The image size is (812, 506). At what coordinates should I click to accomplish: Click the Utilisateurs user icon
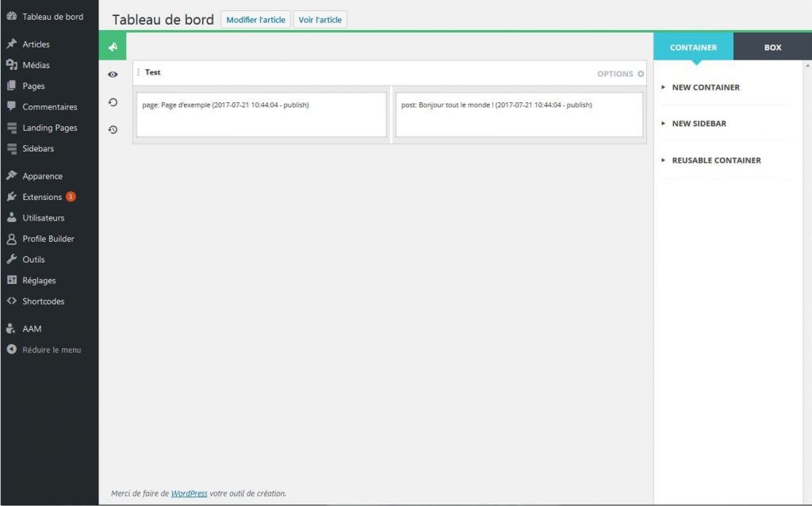(x=11, y=217)
